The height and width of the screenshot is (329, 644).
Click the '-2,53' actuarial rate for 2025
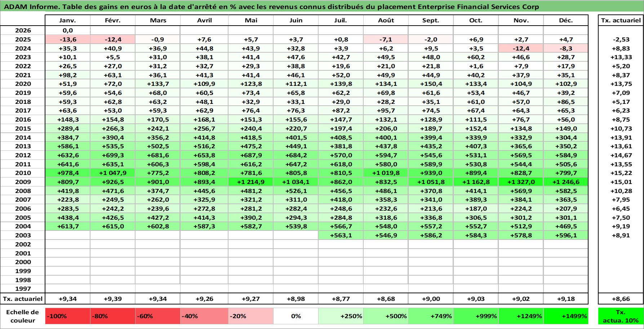[x=621, y=39]
